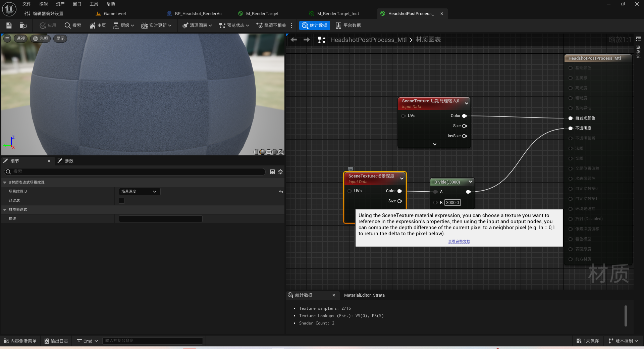The image size is (644, 349).
Task: Toggle the 统计数据 stats button
Action: coord(315,26)
